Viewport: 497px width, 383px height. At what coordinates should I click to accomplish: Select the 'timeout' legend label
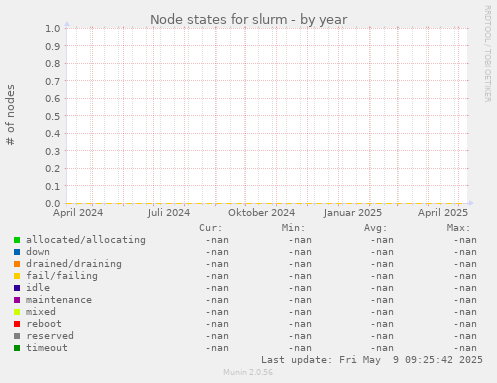click(47, 348)
